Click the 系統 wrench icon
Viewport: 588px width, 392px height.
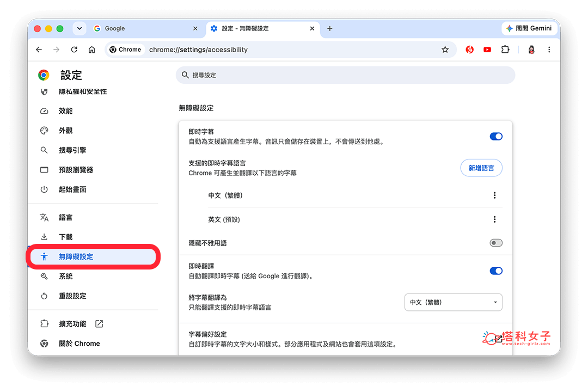click(x=44, y=277)
